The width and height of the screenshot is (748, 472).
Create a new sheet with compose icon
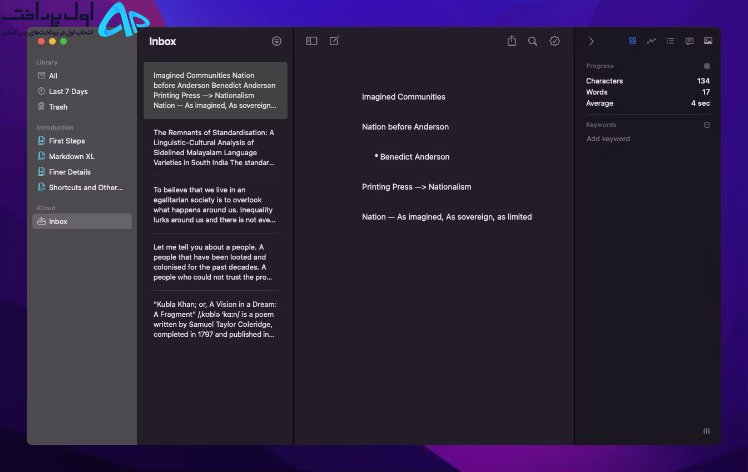(x=334, y=41)
